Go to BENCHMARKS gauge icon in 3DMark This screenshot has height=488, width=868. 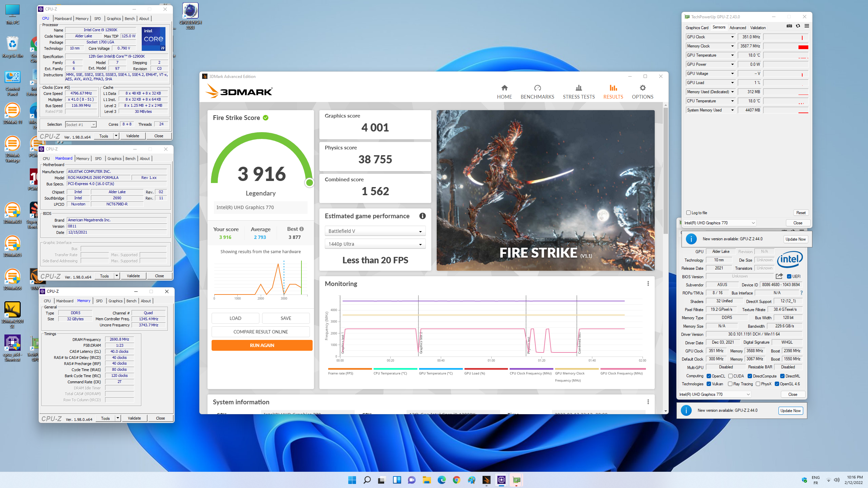537,88
